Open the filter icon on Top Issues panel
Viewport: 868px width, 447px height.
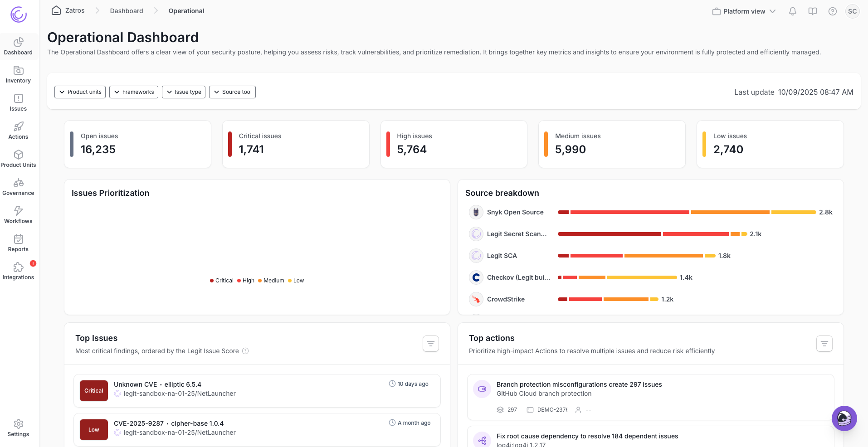click(x=430, y=344)
